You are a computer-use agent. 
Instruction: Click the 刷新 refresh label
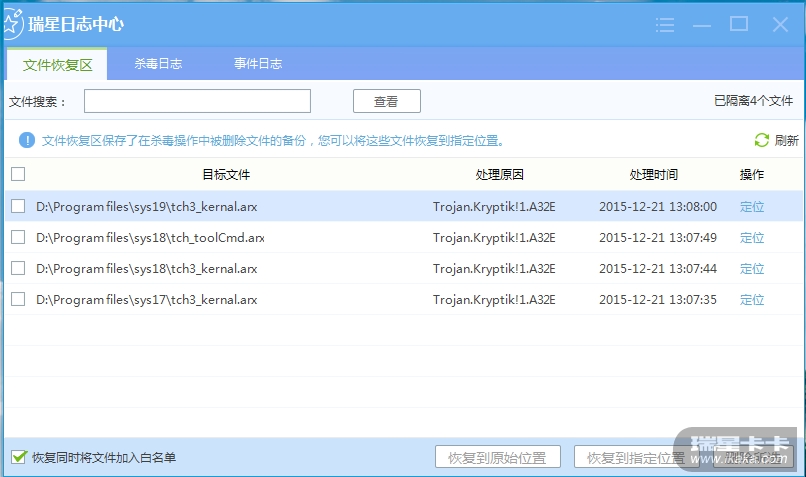click(x=786, y=140)
